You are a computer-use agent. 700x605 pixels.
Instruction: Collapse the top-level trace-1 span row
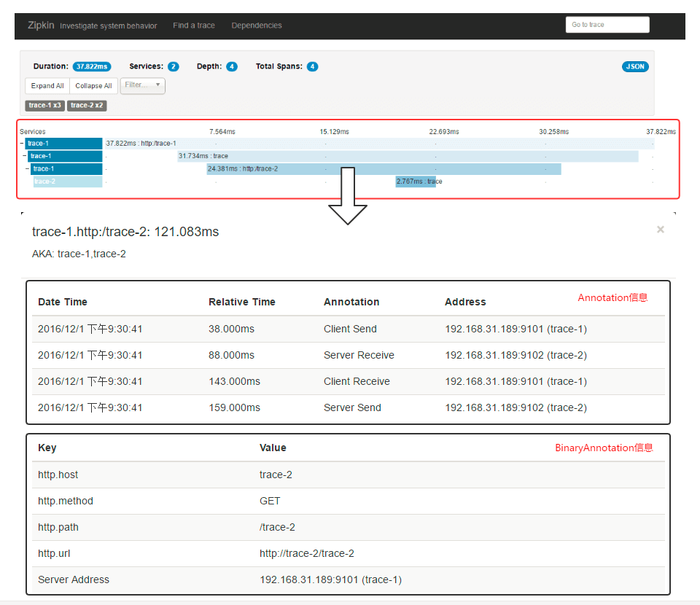coord(22,143)
